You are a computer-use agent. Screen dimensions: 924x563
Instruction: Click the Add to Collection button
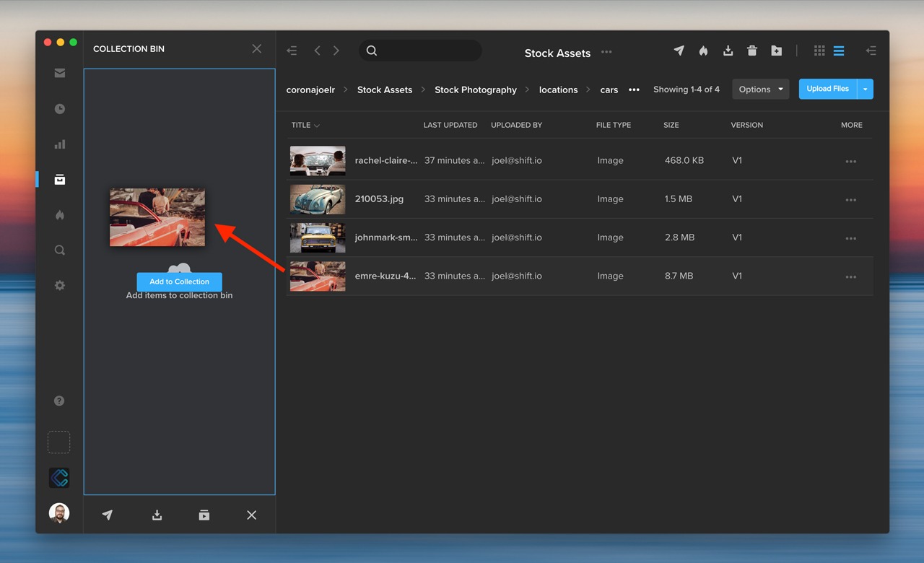tap(179, 281)
